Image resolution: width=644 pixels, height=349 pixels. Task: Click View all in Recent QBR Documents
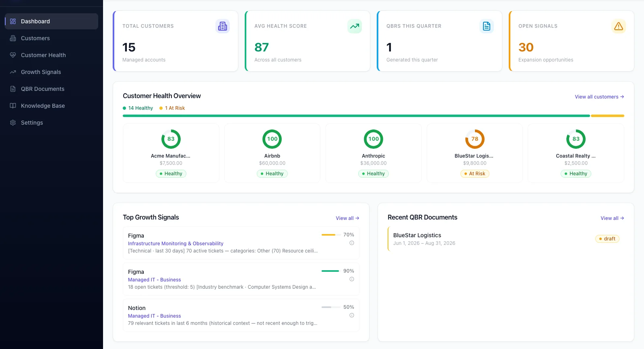(x=612, y=218)
